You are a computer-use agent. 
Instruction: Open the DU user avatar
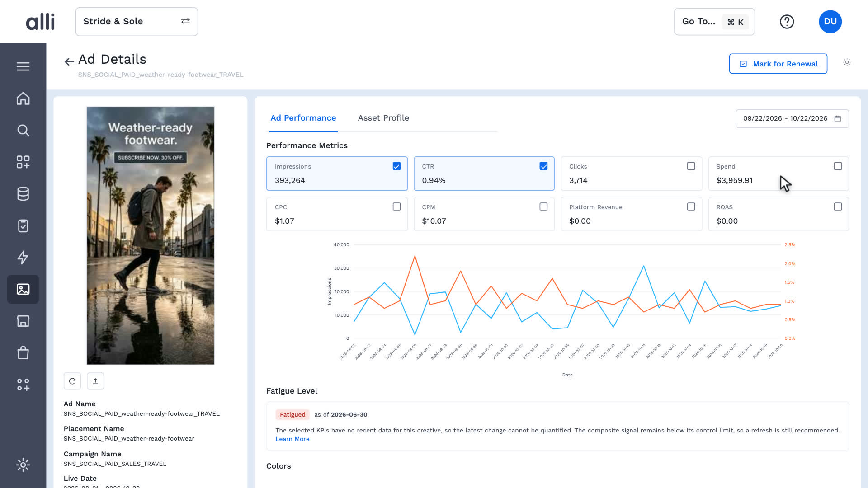[830, 22]
